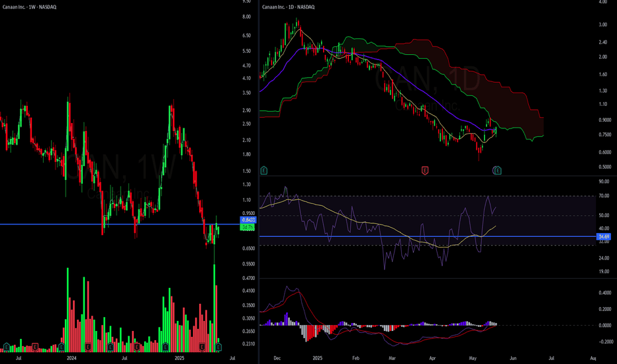Click the 3d 7h bar countdown label
The height and width of the screenshot is (364, 617).
tap(248, 227)
